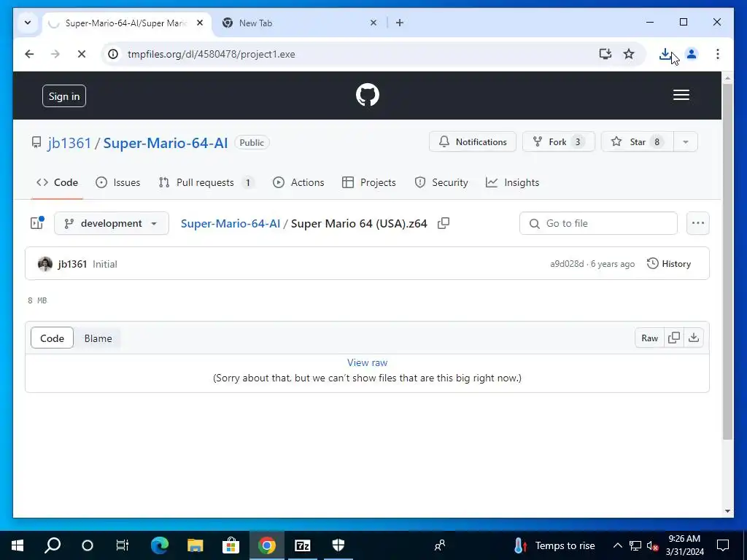Image resolution: width=747 pixels, height=560 pixels.
Task: Click the View raw link
Action: click(368, 363)
